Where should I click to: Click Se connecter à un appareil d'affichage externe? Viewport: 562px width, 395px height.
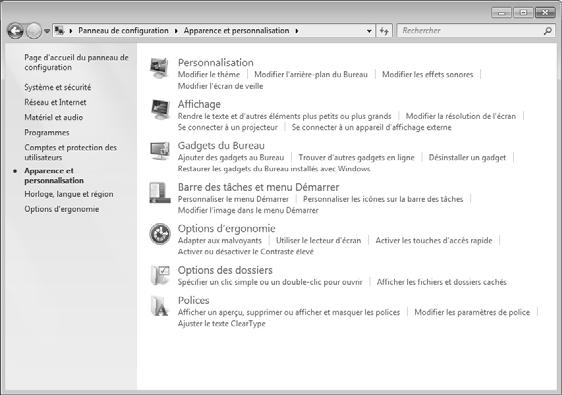(371, 127)
